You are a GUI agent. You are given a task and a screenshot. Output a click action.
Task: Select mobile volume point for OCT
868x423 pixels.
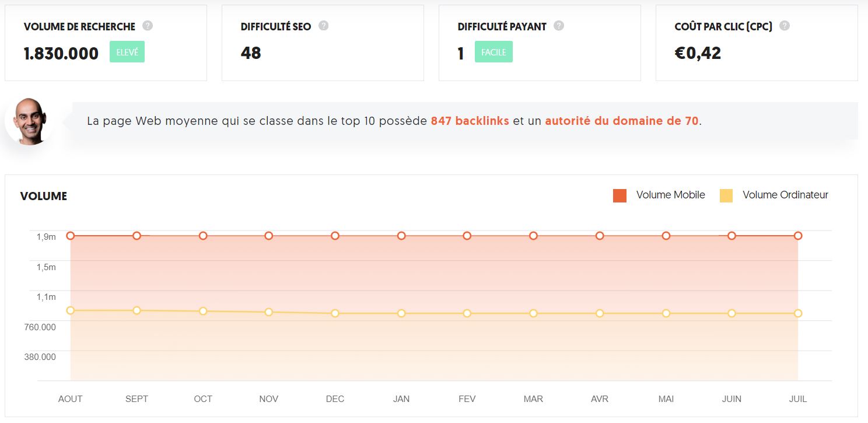click(x=203, y=236)
